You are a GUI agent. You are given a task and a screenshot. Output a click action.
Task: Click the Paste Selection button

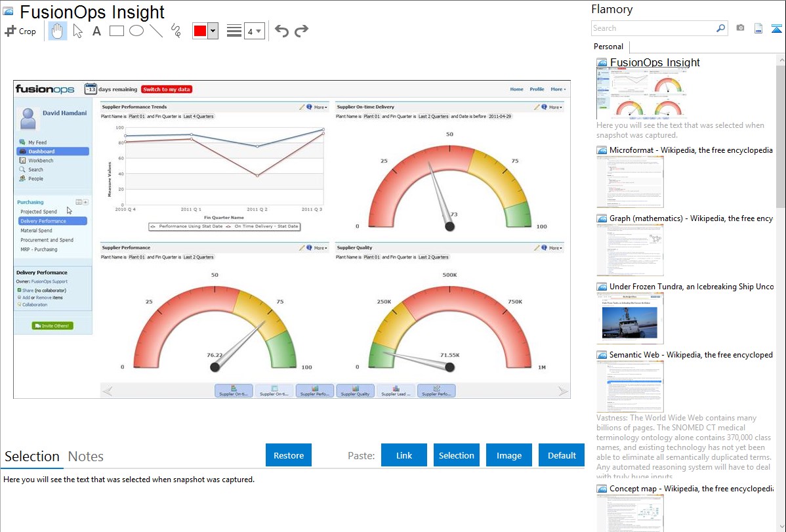click(456, 455)
